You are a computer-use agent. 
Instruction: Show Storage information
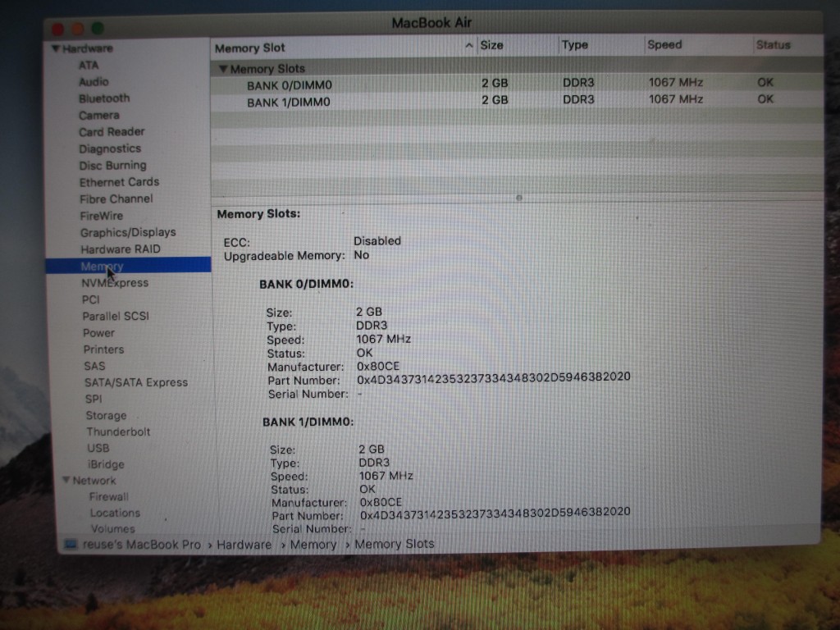[106, 416]
